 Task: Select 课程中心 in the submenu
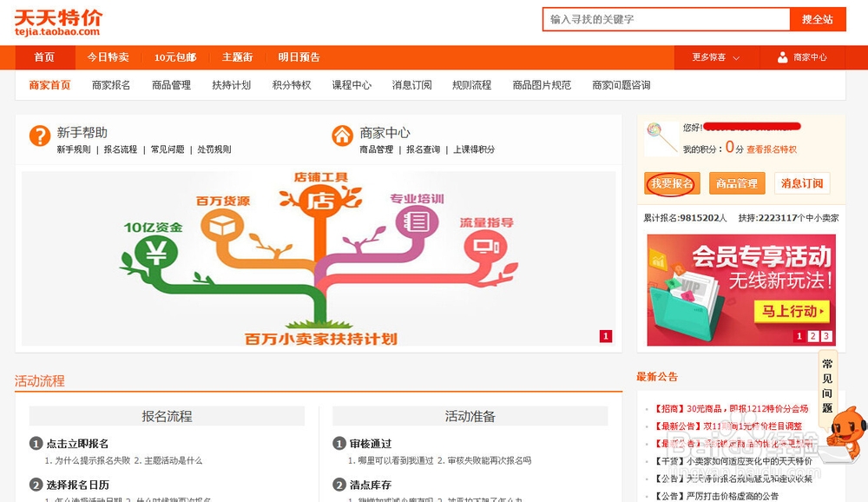point(352,85)
